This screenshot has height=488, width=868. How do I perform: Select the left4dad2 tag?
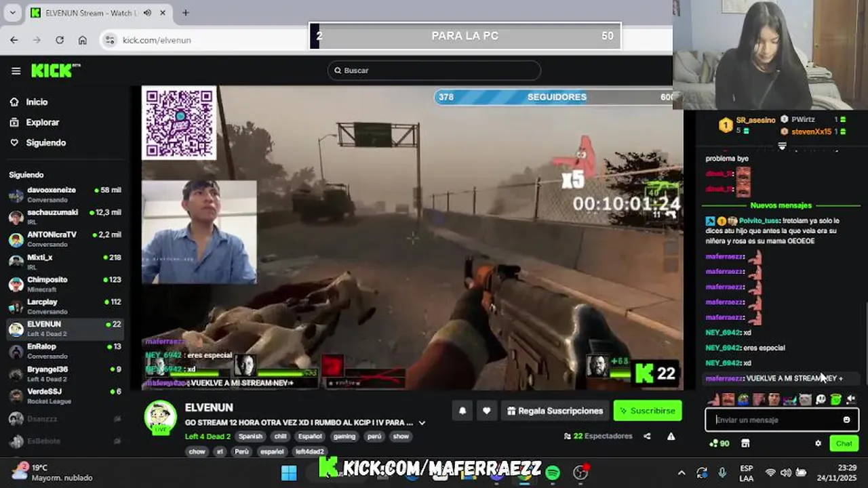click(x=311, y=451)
